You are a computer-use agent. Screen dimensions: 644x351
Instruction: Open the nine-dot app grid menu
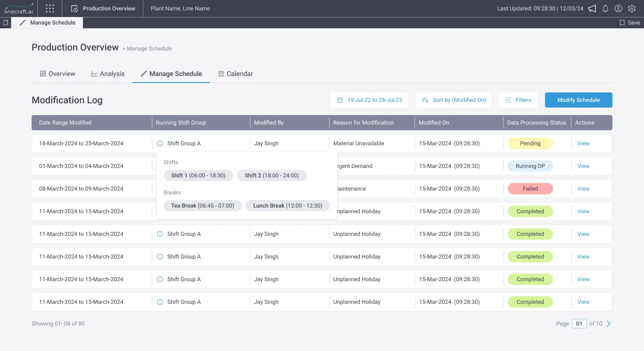pos(50,8)
